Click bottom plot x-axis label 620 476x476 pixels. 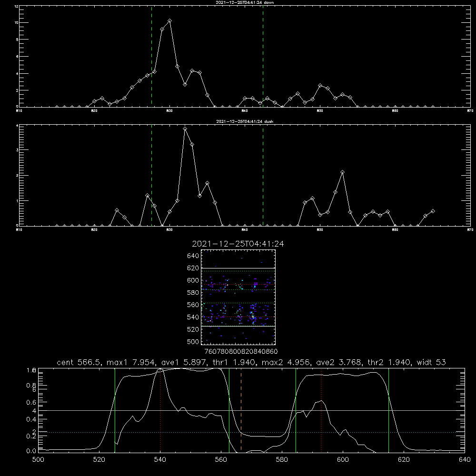pos(404,460)
